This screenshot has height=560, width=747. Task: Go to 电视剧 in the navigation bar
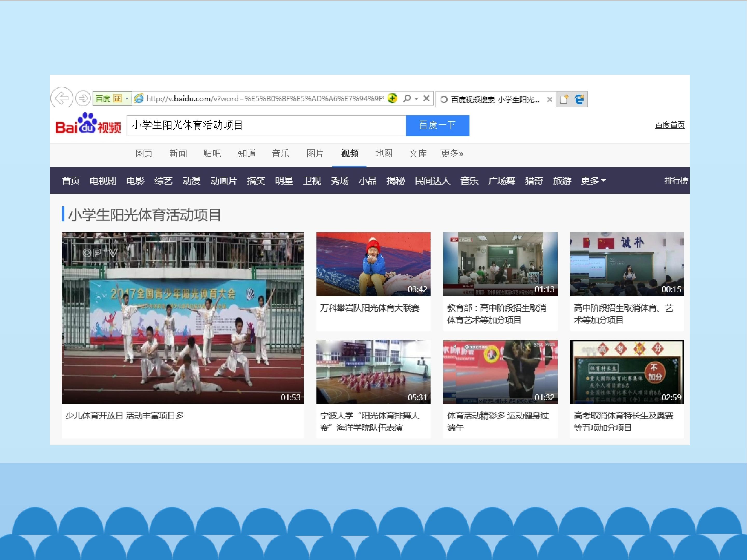pyautogui.click(x=103, y=181)
